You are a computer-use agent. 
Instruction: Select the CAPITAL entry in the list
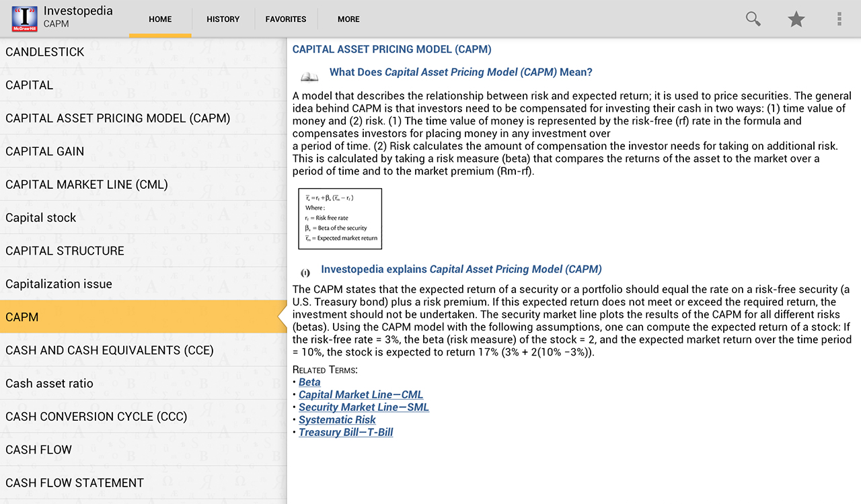click(143, 85)
